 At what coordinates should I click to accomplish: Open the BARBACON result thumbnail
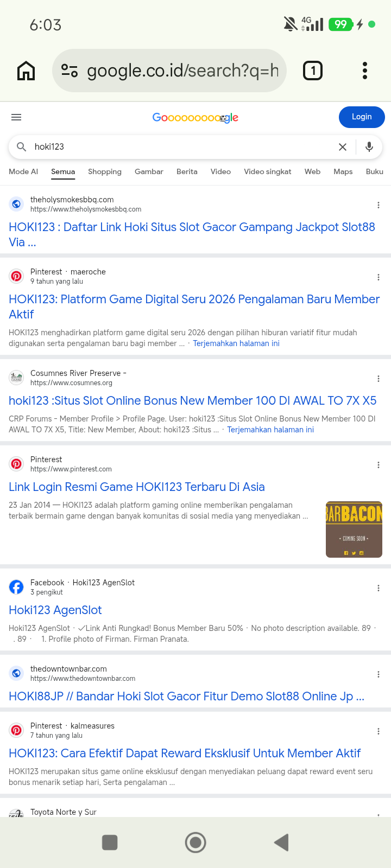pyautogui.click(x=354, y=529)
